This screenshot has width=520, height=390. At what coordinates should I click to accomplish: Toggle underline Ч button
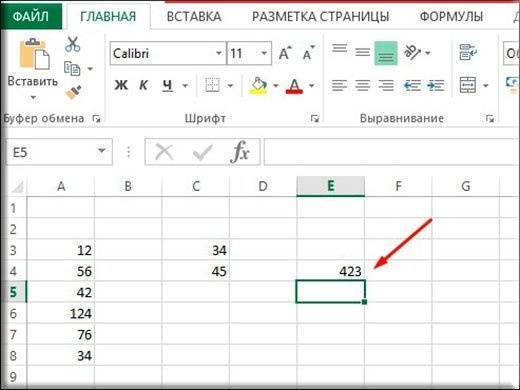[167, 86]
